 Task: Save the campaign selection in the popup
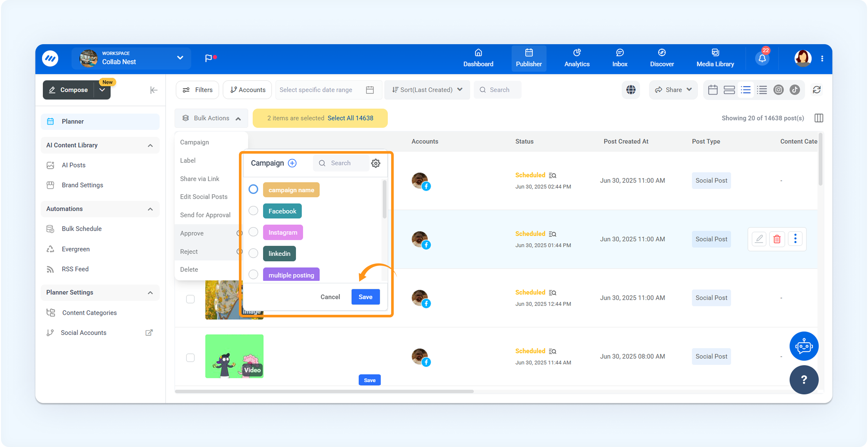tap(366, 297)
